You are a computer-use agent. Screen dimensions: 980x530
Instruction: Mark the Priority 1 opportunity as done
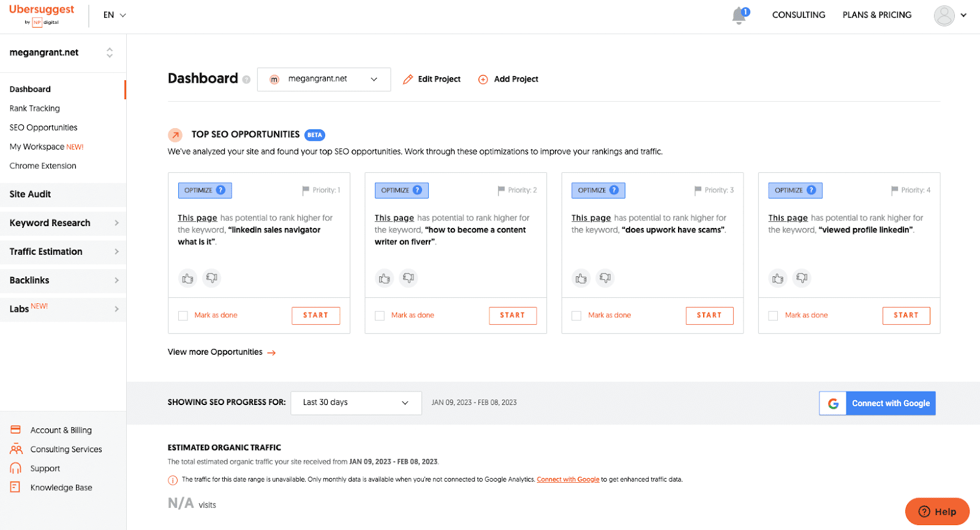(x=183, y=315)
